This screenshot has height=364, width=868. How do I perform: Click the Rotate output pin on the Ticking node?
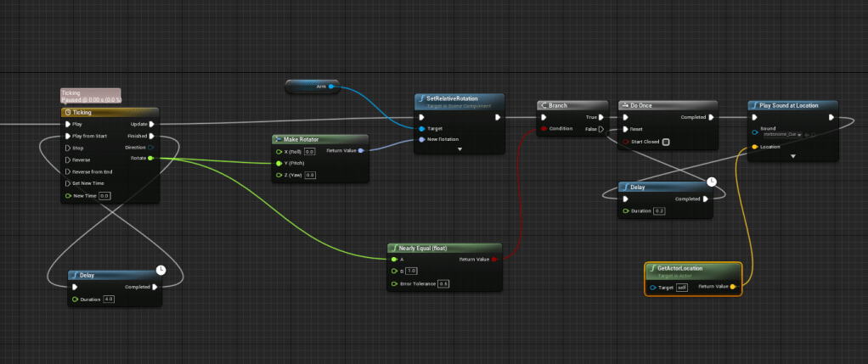click(x=150, y=158)
